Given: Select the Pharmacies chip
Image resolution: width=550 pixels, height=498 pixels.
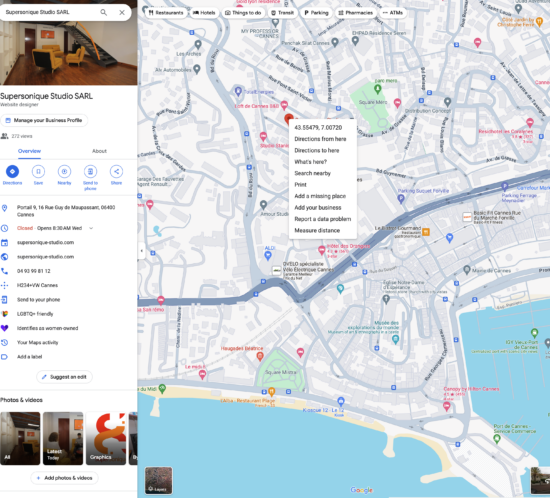Looking at the screenshot, I should [x=355, y=13].
